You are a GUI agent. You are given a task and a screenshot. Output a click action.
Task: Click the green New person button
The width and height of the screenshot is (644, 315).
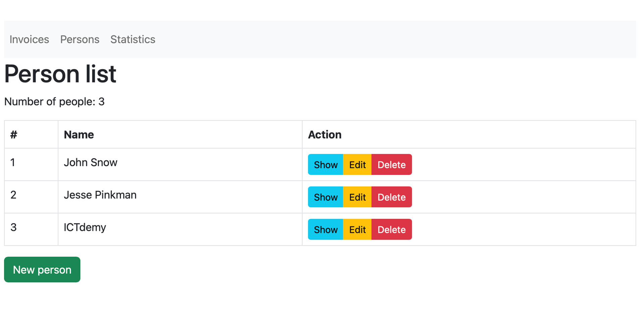click(42, 270)
